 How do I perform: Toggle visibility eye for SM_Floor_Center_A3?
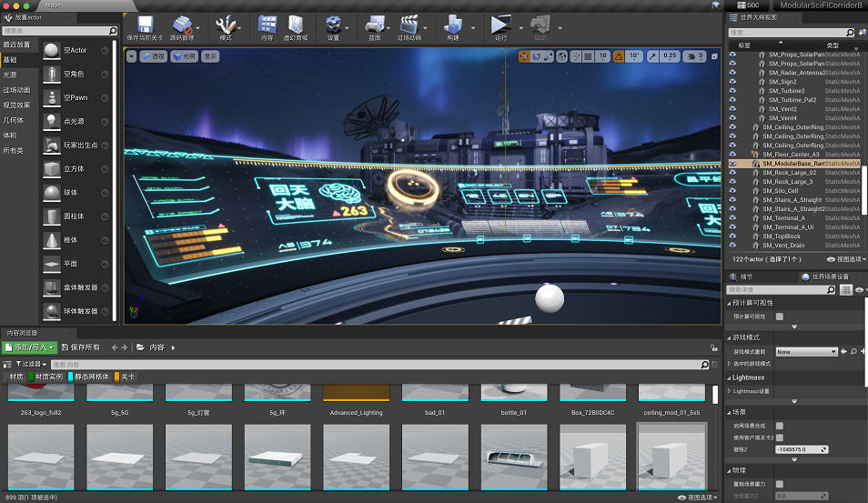coord(733,155)
